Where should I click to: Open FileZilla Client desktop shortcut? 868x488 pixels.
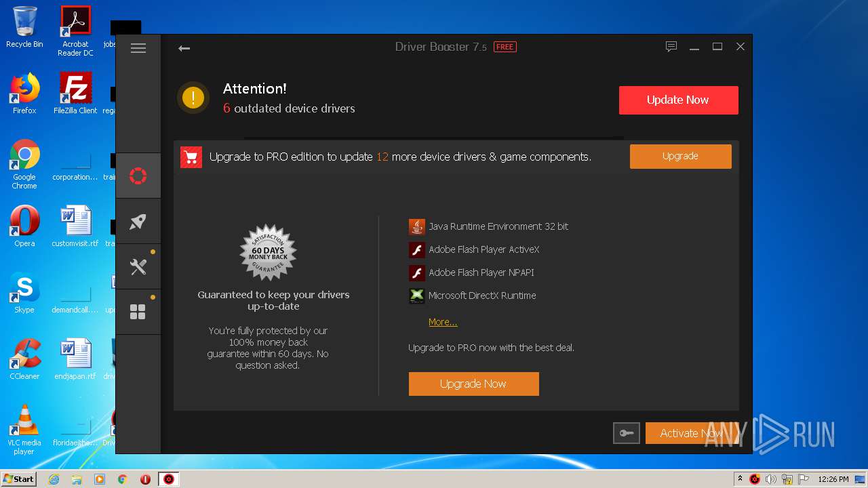[75, 94]
